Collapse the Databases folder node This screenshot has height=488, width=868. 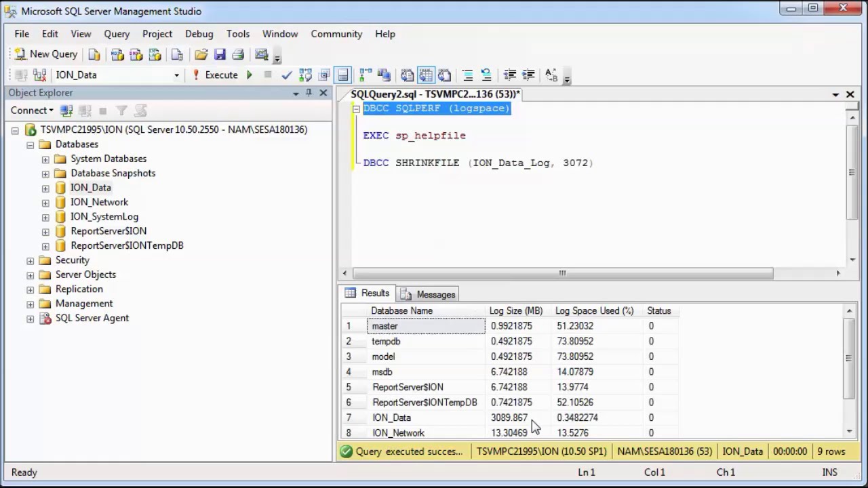30,145
